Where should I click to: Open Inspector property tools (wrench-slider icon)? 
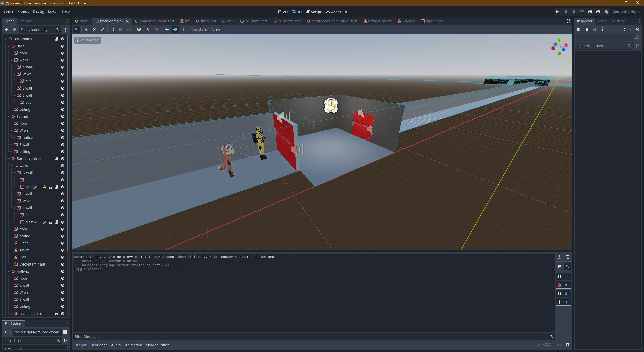(x=637, y=46)
